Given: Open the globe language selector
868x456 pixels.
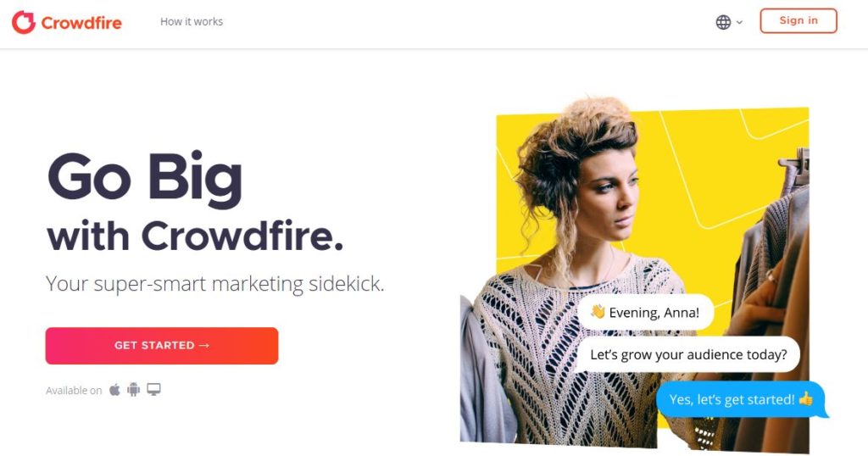Looking at the screenshot, I should 723,22.
